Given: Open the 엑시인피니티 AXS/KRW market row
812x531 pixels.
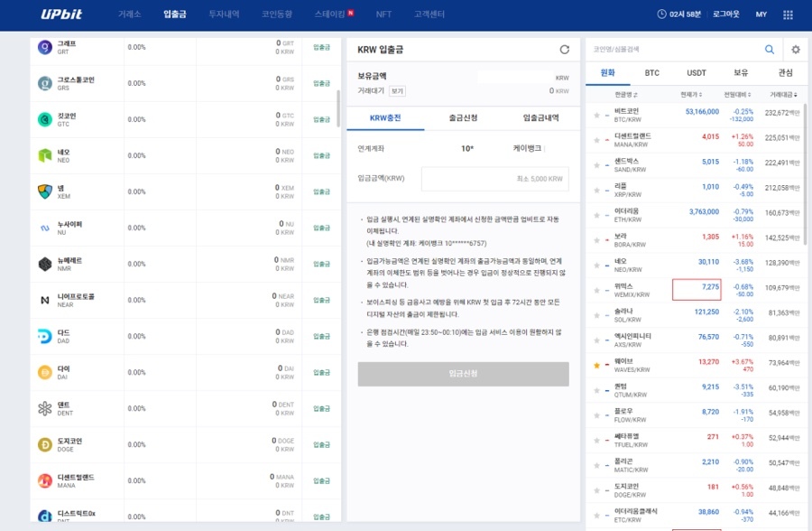Looking at the screenshot, I should point(696,340).
